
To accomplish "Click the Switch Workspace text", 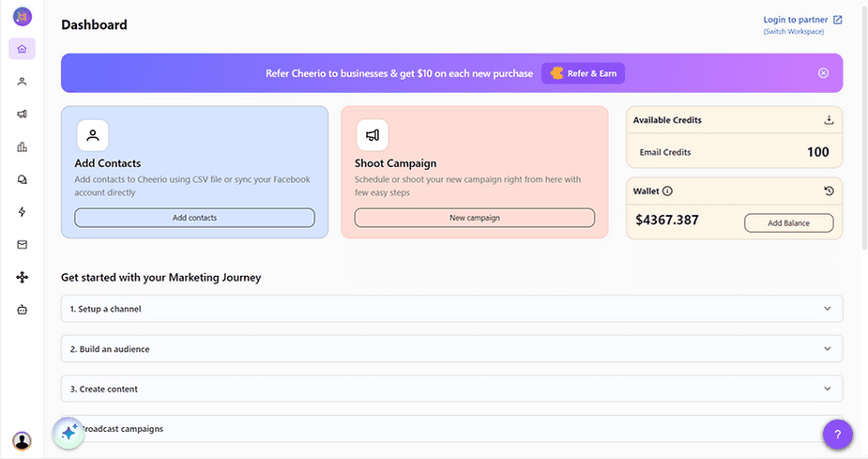I will point(793,32).
